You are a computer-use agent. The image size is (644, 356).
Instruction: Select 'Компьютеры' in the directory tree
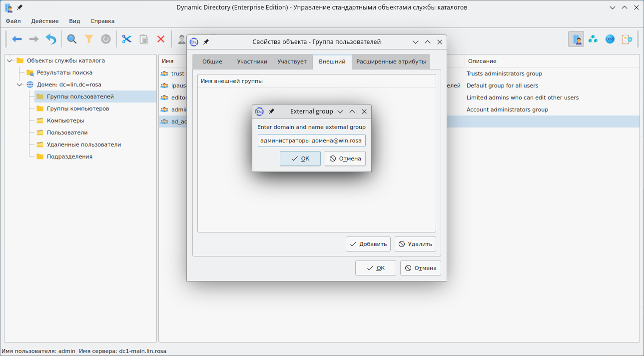65,120
